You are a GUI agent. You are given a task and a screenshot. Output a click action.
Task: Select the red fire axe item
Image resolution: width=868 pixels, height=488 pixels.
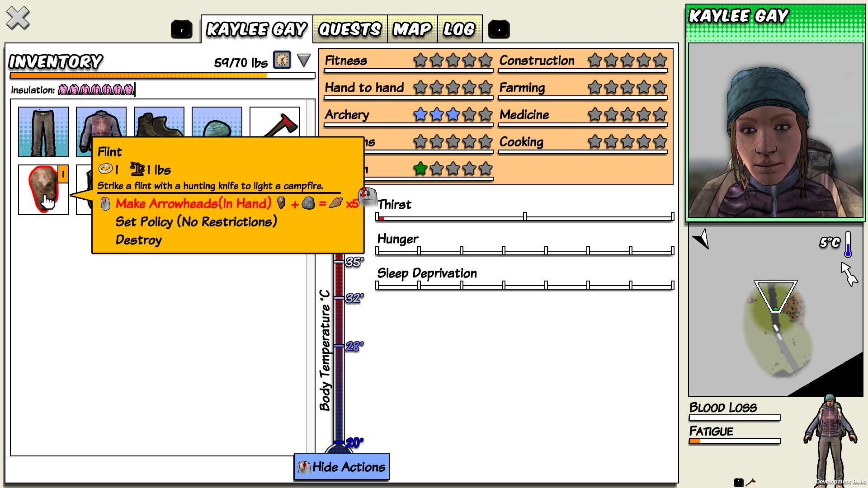click(x=275, y=122)
